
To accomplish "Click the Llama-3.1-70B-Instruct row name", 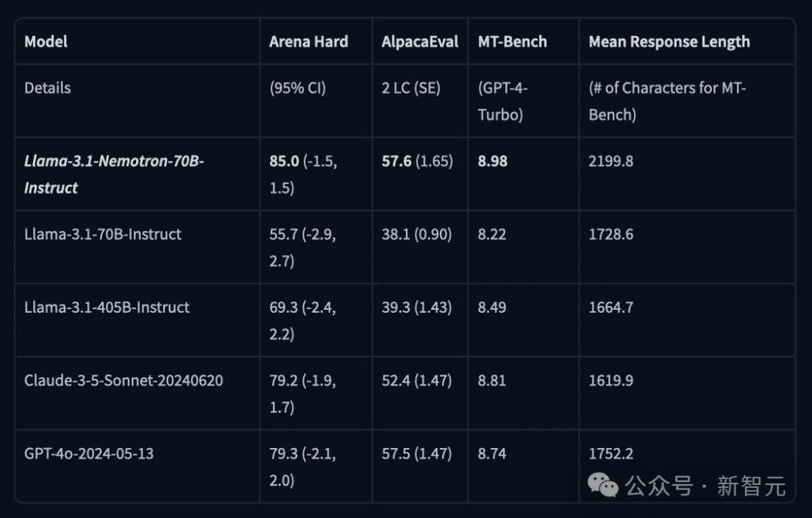I will point(103,234).
